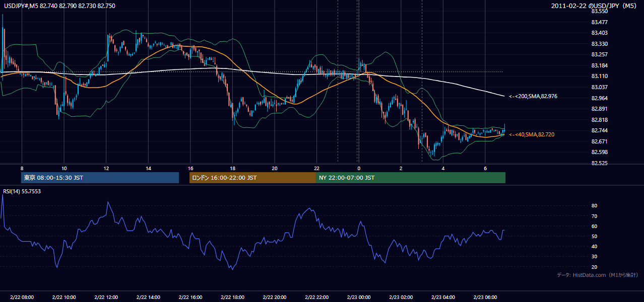This screenshot has width=644, height=302.
Task: Click the 2/22 16:00 timestamp
Action: pyautogui.click(x=190, y=297)
